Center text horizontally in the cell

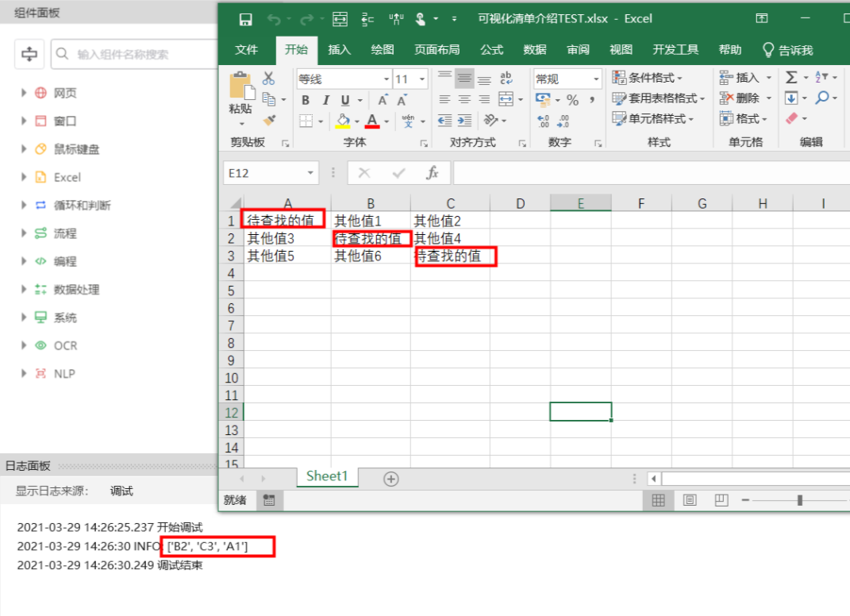(464, 99)
